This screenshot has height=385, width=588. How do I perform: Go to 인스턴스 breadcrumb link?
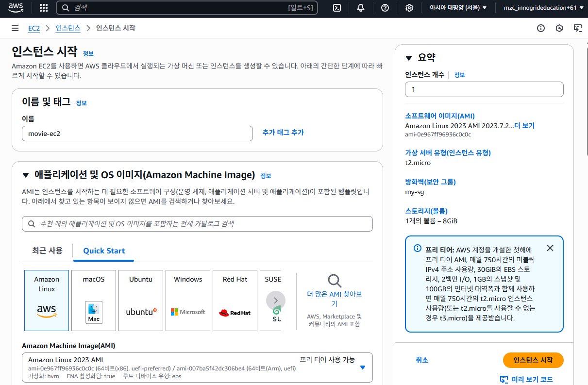68,28
